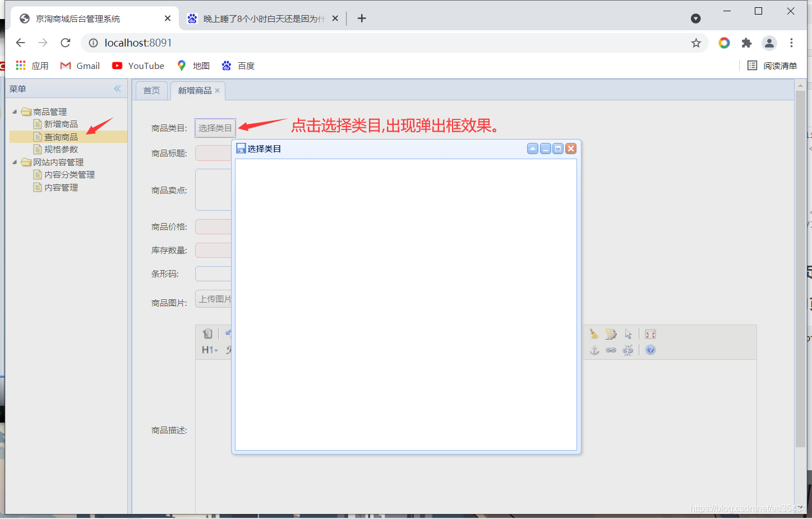Reload the page
This screenshot has width=812, height=519.
pyautogui.click(x=66, y=43)
